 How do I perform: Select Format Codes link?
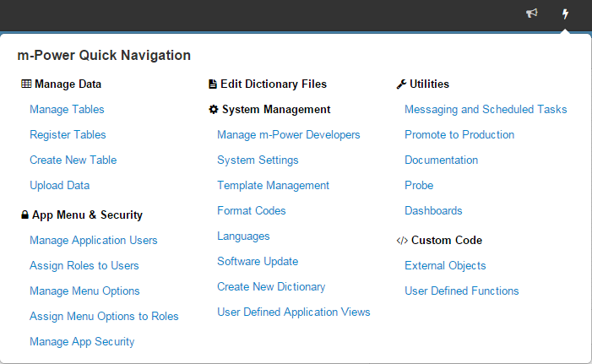pos(251,210)
